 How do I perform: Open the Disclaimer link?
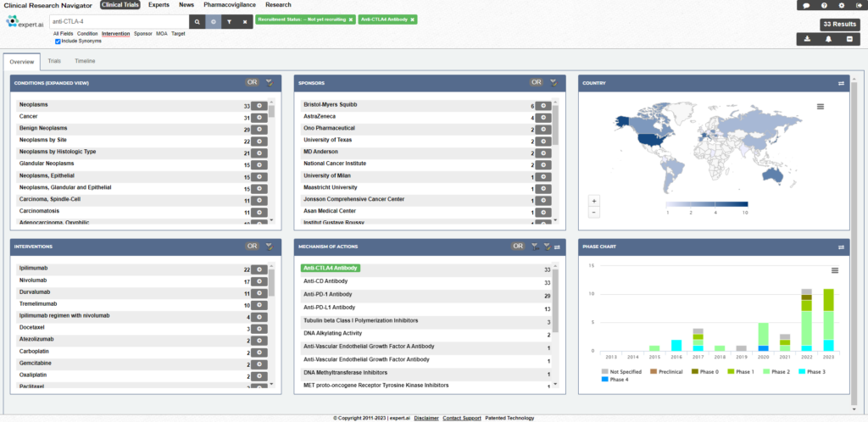tap(426, 418)
